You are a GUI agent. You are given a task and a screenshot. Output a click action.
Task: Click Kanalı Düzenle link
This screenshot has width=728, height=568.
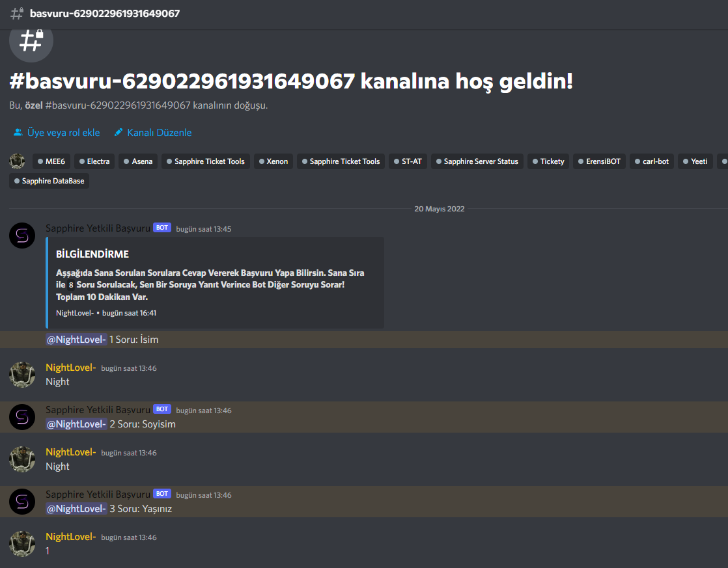(x=160, y=132)
